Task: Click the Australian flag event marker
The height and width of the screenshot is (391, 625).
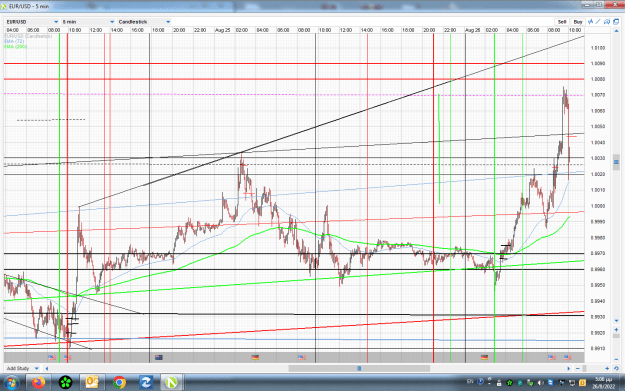Action: click(159, 357)
